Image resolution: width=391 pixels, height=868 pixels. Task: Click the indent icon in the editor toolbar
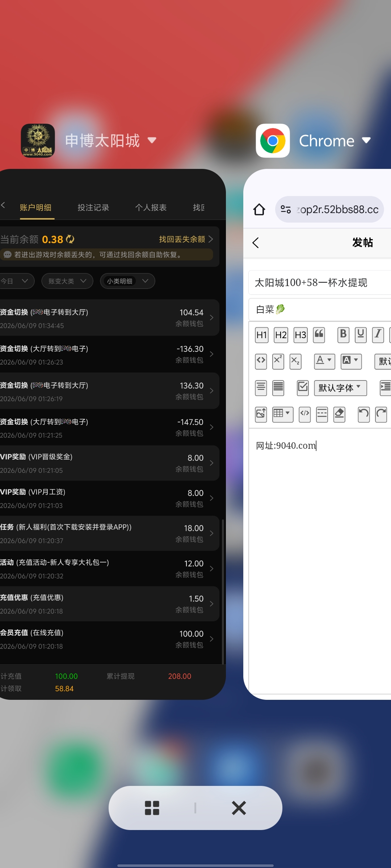[385, 388]
